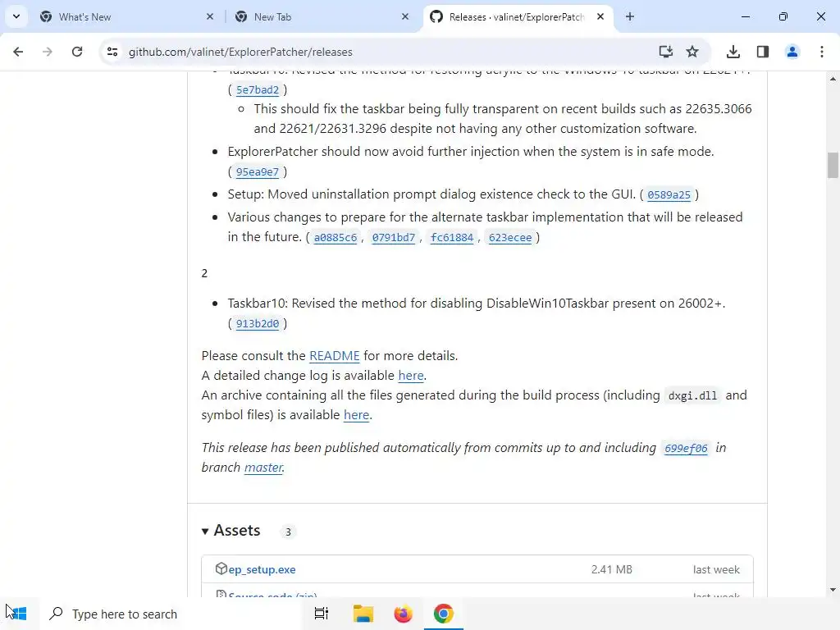
Task: Open commit link fc61884
Action: tap(452, 238)
